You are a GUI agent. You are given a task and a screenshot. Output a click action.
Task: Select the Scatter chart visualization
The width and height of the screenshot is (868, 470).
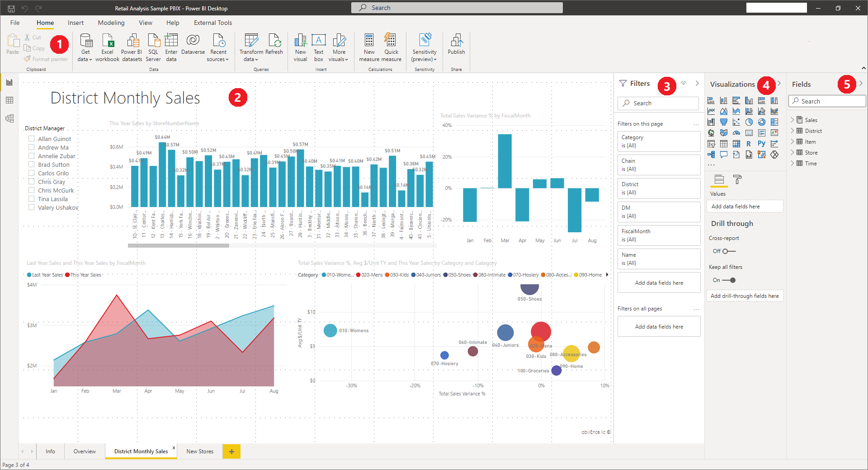736,122
